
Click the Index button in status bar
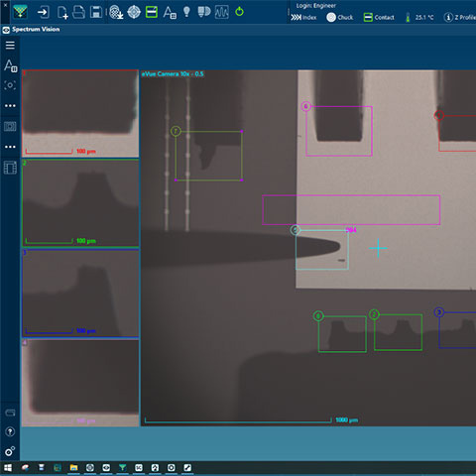[303, 17]
